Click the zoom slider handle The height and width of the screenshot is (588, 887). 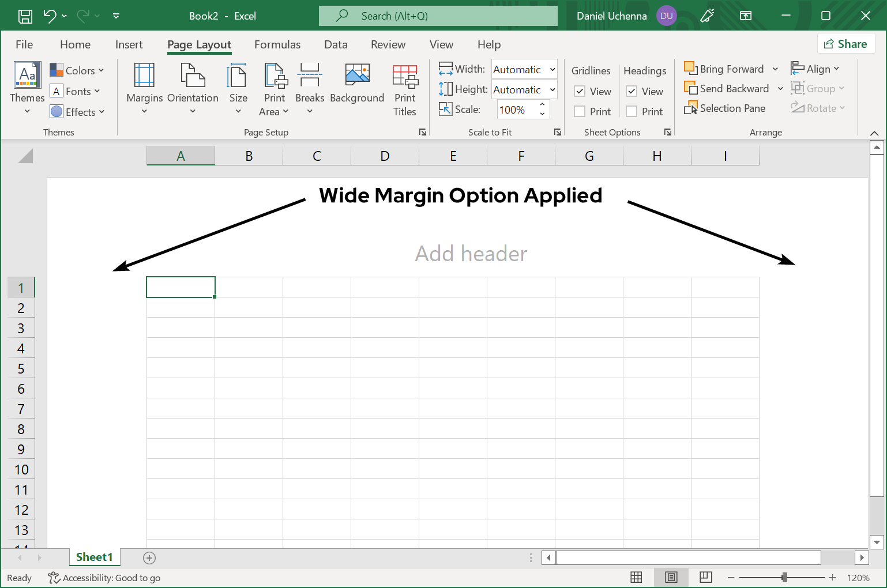[x=784, y=577]
